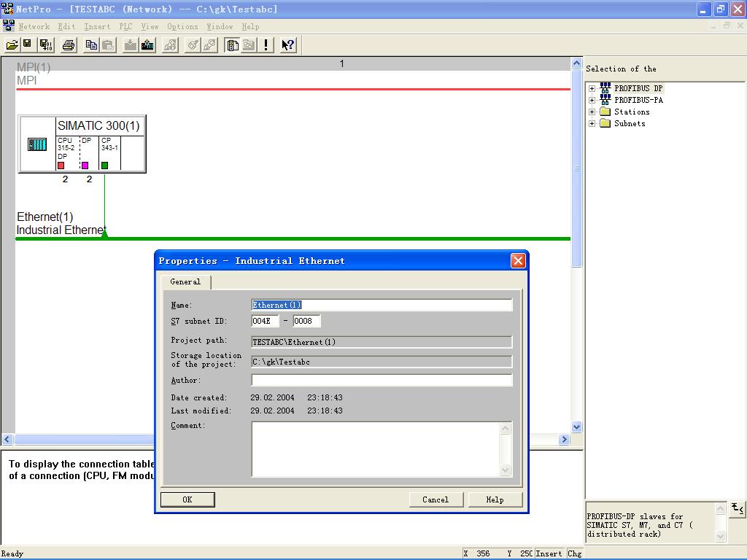Click the Copy toolbar icon
The height and width of the screenshot is (560, 747).
91,44
